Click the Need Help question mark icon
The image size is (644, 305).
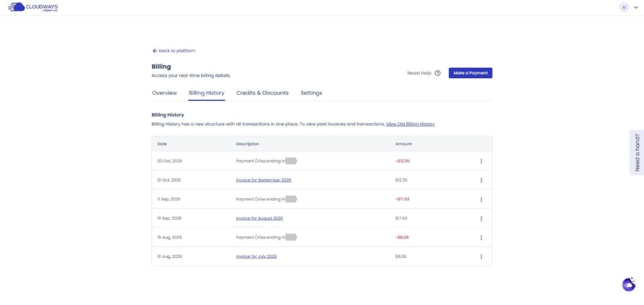pyautogui.click(x=437, y=73)
